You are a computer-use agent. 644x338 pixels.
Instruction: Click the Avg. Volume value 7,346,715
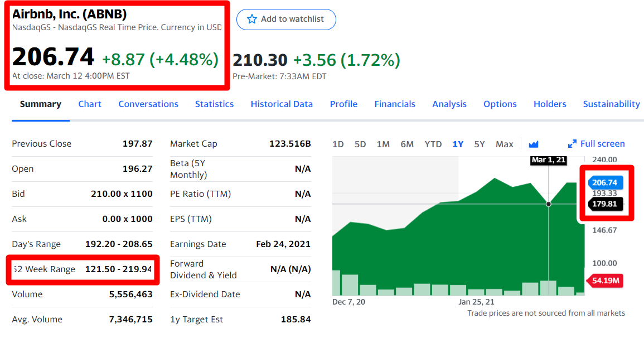click(x=130, y=319)
